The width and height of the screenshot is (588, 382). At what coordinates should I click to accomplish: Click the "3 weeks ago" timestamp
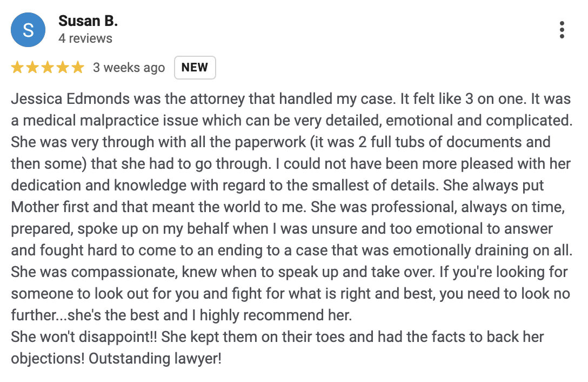pyautogui.click(x=129, y=68)
